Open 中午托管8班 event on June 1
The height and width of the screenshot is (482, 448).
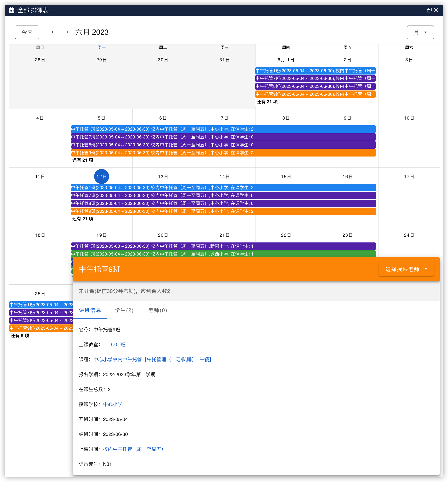click(x=315, y=86)
